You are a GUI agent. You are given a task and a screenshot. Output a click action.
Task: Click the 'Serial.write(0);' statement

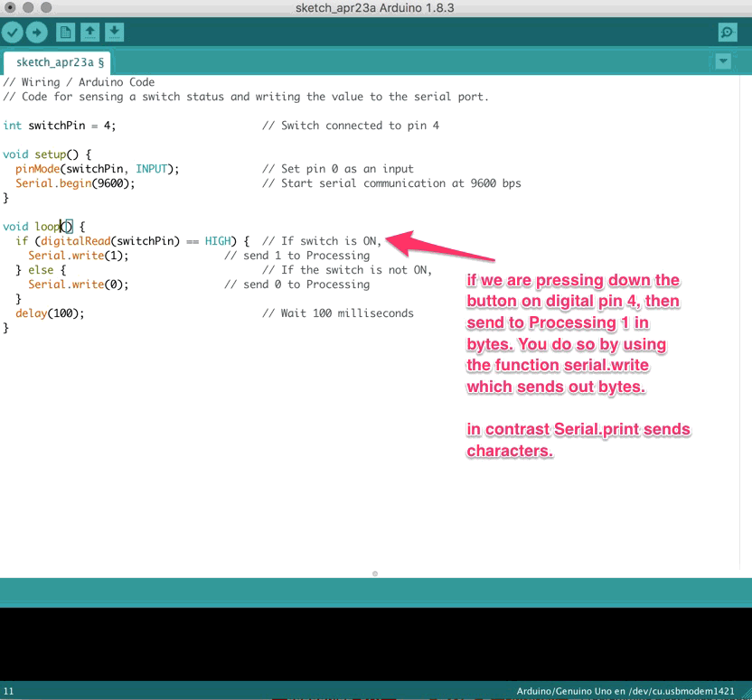[x=78, y=285]
